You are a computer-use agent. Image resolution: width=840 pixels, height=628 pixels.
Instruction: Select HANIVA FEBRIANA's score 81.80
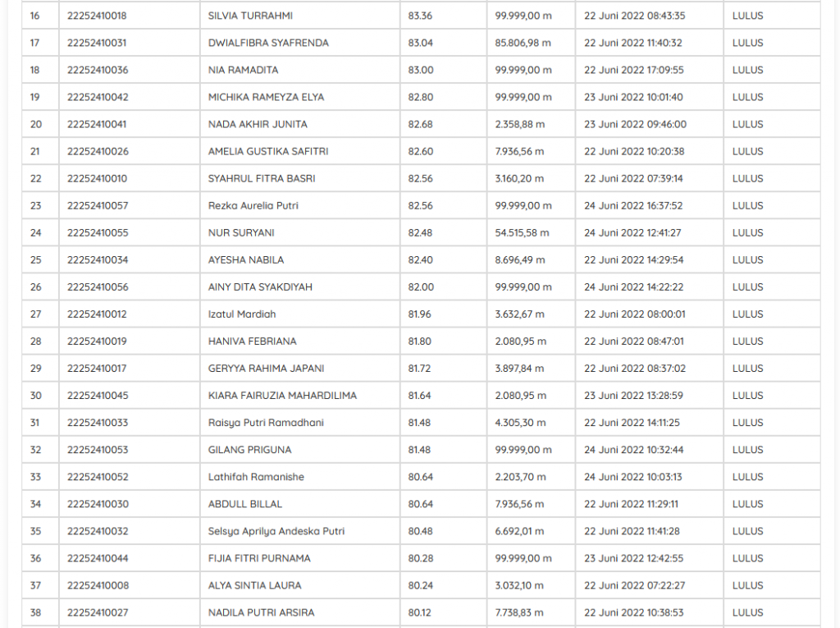coord(421,341)
